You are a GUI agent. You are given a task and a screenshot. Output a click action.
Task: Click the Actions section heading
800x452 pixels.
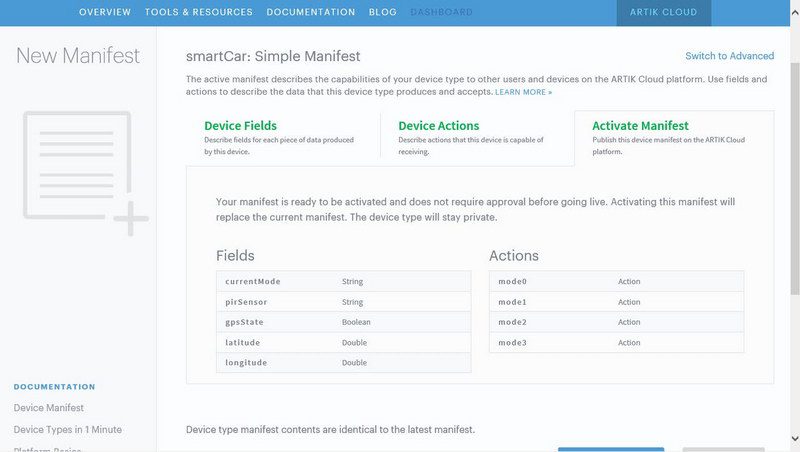514,256
